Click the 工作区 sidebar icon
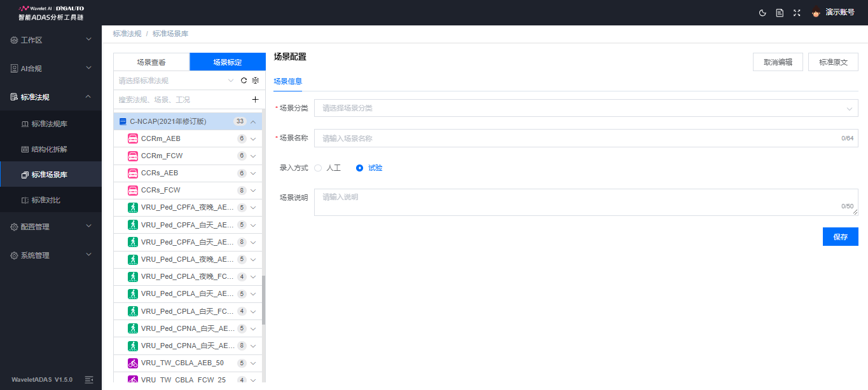Screen dimensions: 868x390 click(x=14, y=40)
